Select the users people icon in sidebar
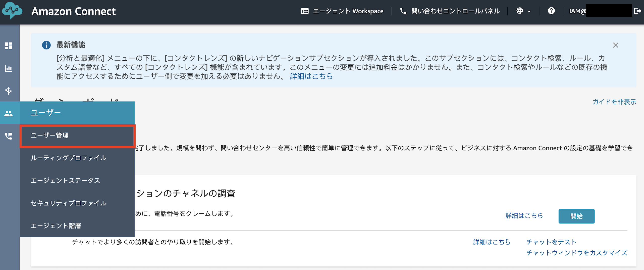This screenshot has height=270, width=644. [9, 114]
